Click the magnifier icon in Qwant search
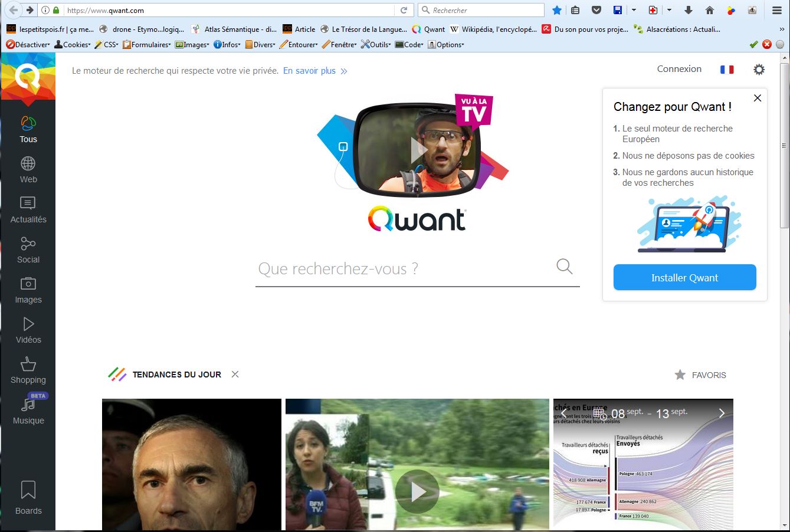The image size is (790, 532). point(564,267)
